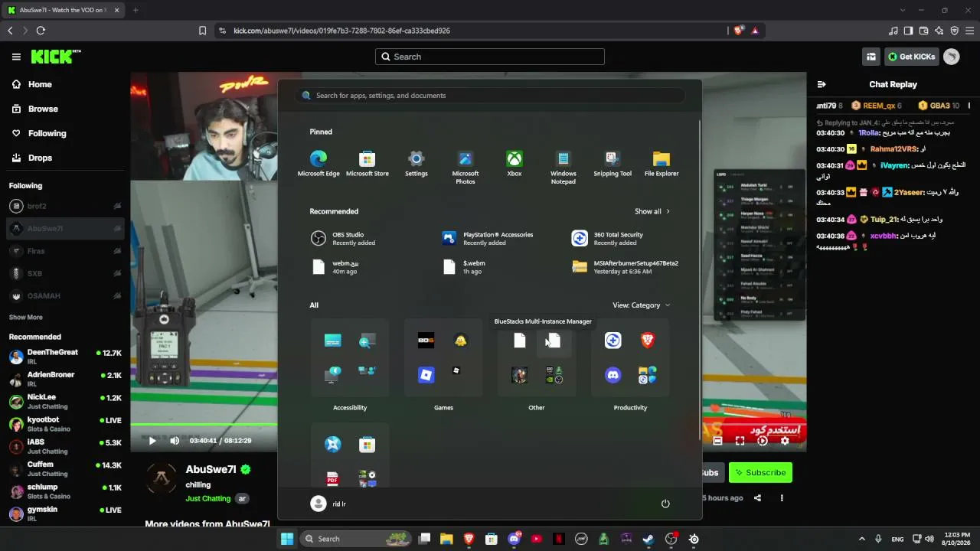Click Just Chatting category link
The width and height of the screenshot is (980, 551).
pos(207,499)
